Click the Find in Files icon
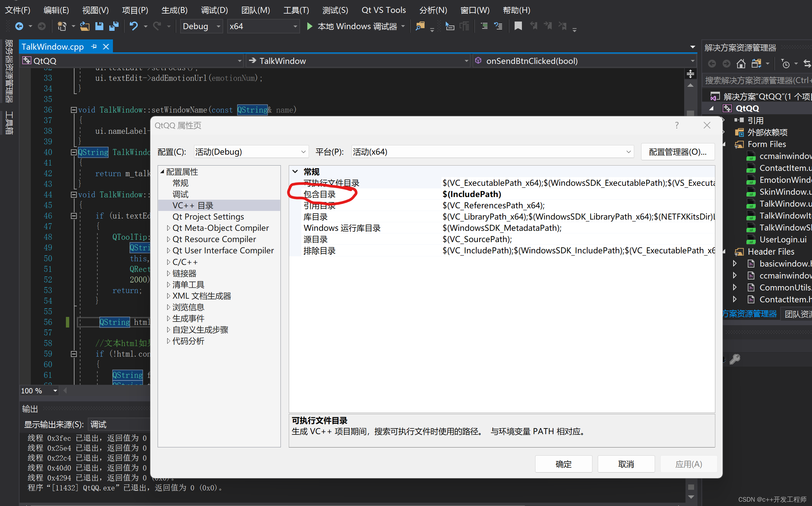Screen dimensions: 812x506 420,26
